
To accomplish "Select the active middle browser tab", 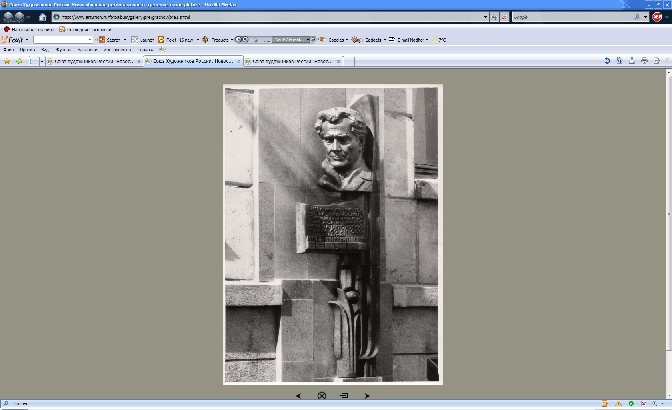I will coord(193,61).
